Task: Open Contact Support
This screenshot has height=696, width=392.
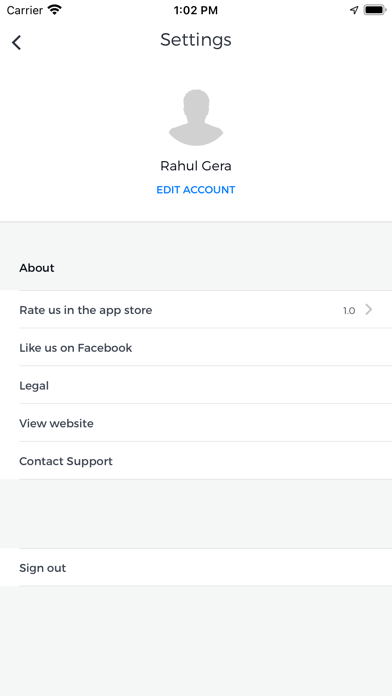Action: [196, 461]
